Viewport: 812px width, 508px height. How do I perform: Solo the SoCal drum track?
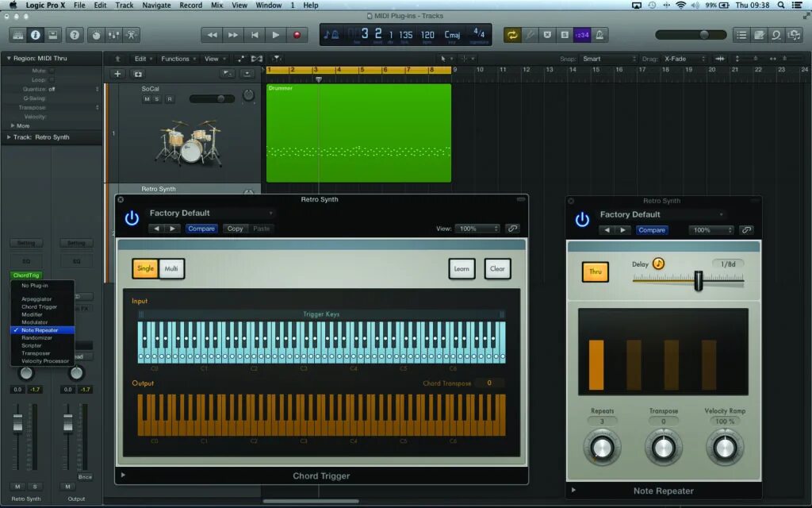[156, 98]
